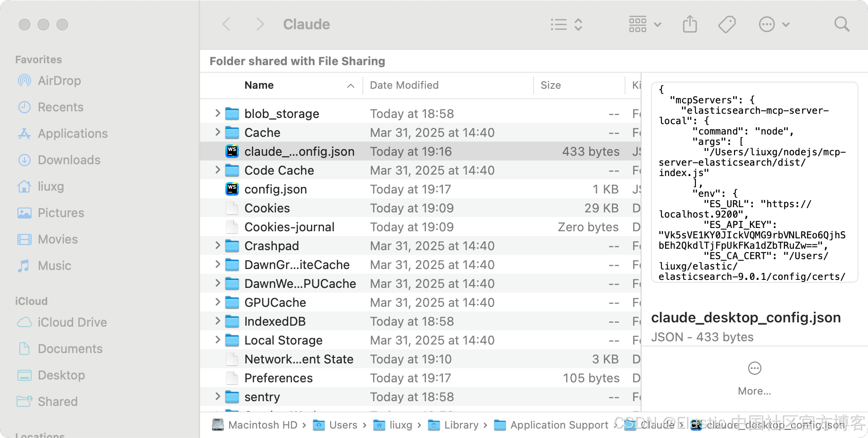The width and height of the screenshot is (868, 438).
Task: Expand the Local Storage folder
Action: coord(217,340)
